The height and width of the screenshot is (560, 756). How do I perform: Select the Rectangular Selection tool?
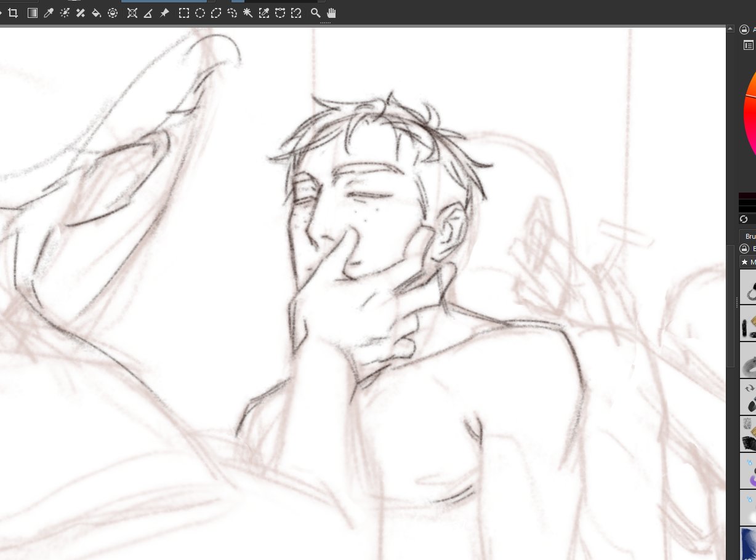(183, 13)
